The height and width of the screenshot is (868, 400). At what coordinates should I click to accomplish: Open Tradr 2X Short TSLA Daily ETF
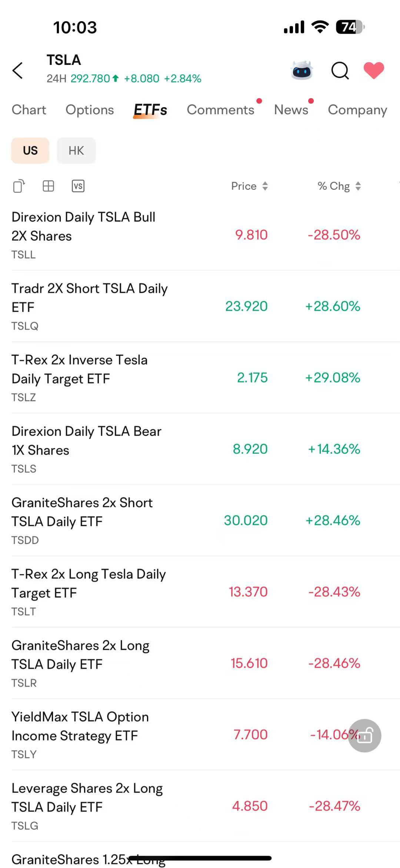[x=200, y=306]
